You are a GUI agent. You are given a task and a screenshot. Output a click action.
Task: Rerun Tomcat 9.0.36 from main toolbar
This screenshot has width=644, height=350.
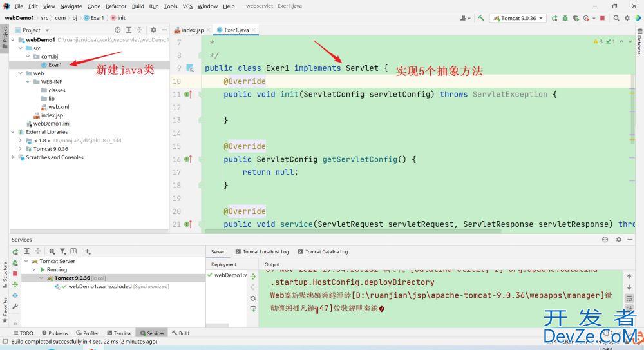554,18
